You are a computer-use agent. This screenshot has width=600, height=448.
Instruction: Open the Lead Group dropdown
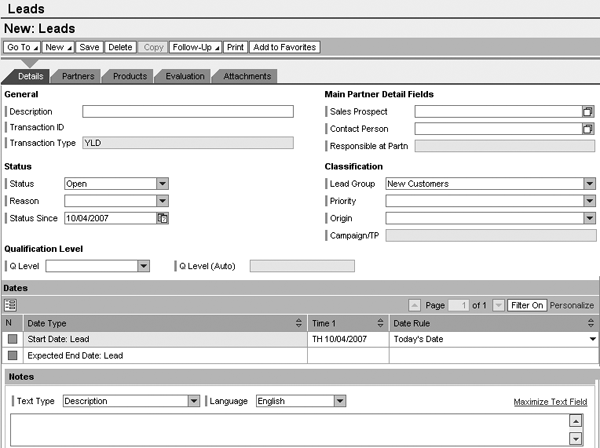click(590, 184)
